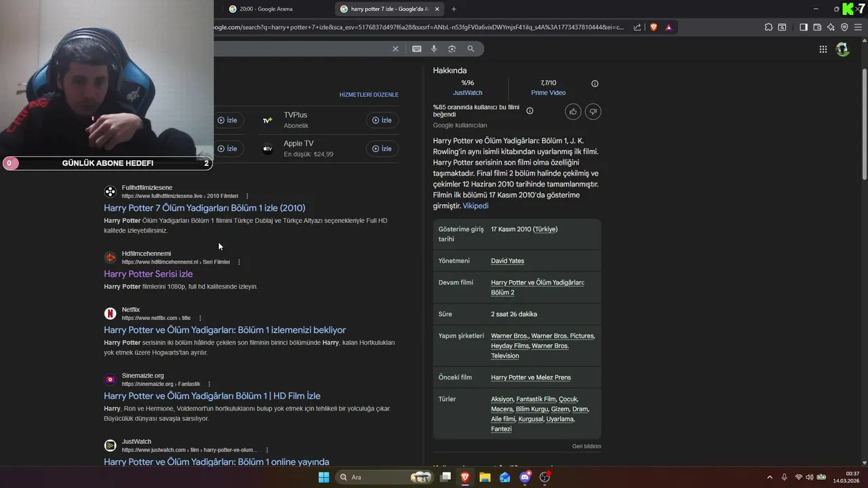868x488 pixels.
Task: Click HİZMETLERİ DÜZENLE link
Action: tap(369, 95)
